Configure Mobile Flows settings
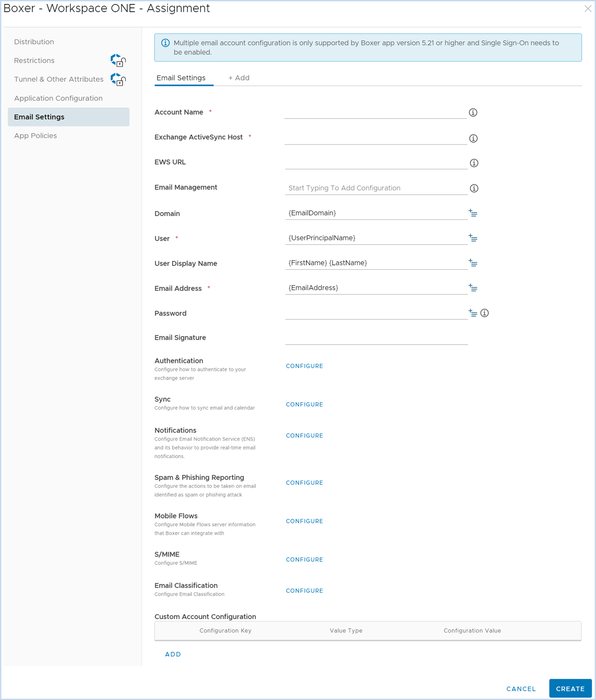The height and width of the screenshot is (700, 596). point(304,522)
